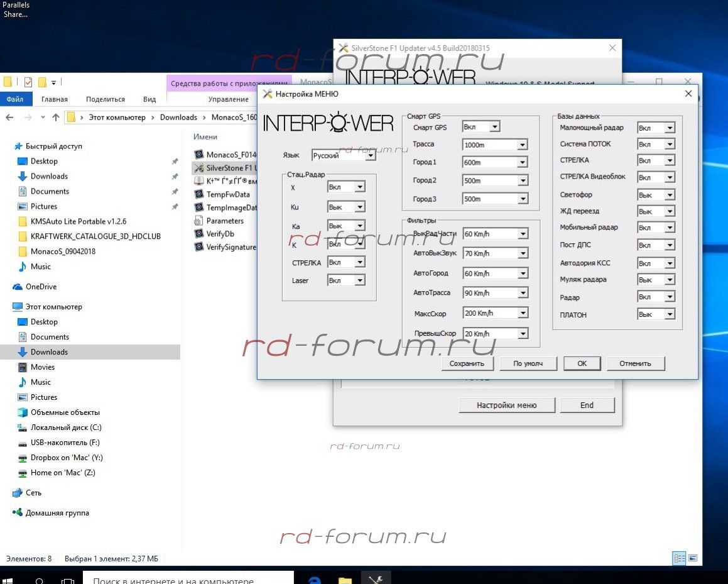
Task: Click the Parameters file icon
Action: 199,221
